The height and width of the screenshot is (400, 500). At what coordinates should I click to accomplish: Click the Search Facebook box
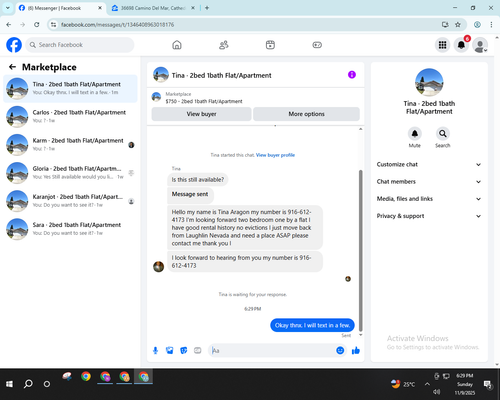tap(80, 45)
